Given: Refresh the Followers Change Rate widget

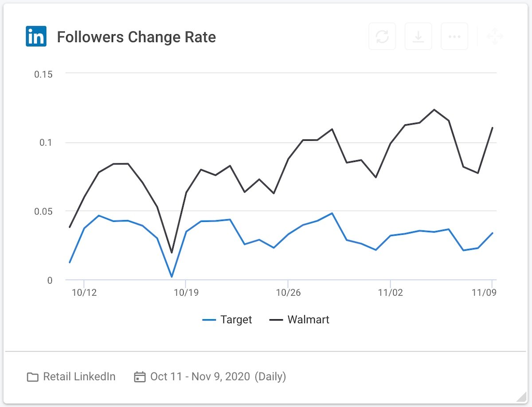Looking at the screenshot, I should [382, 36].
